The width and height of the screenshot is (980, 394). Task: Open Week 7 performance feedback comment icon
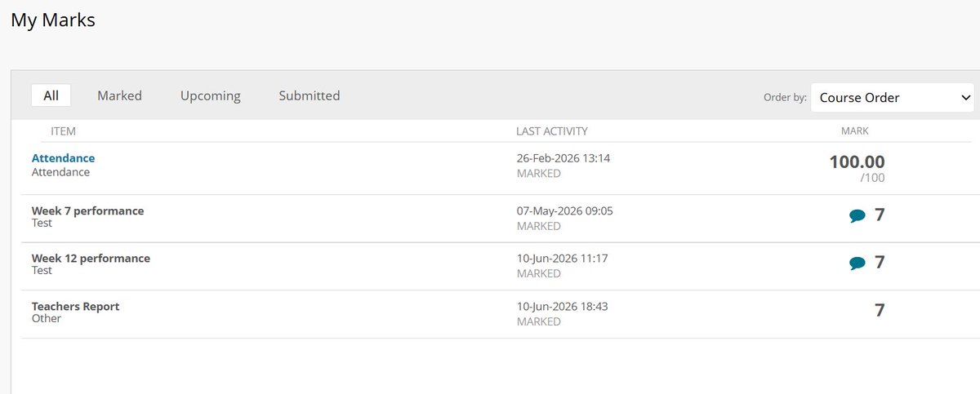[x=857, y=216]
